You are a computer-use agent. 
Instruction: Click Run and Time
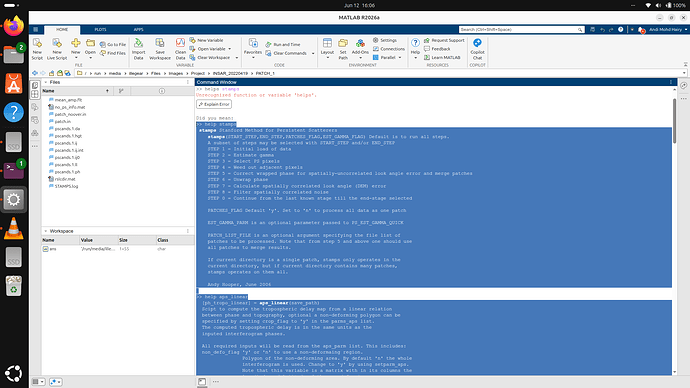[283, 44]
